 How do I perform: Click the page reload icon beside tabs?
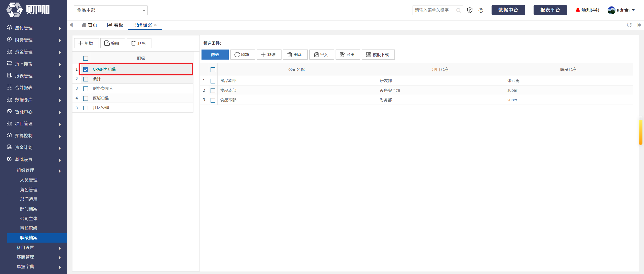[629, 25]
